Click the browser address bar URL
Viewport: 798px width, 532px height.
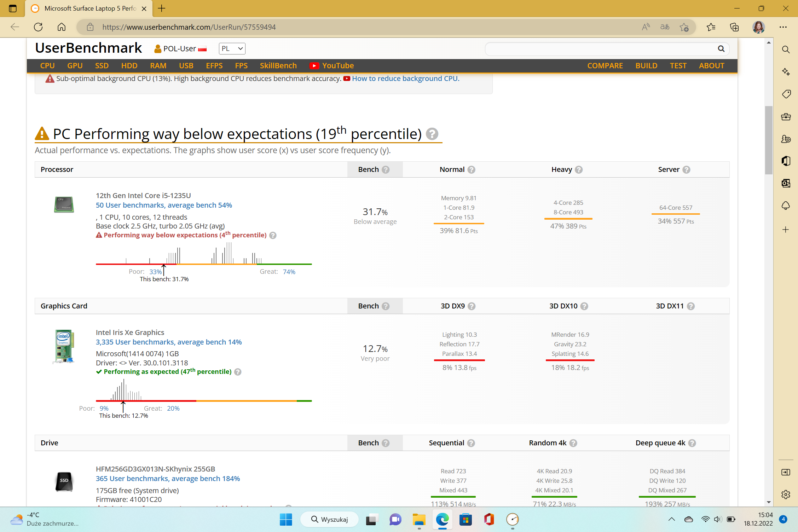click(189, 27)
